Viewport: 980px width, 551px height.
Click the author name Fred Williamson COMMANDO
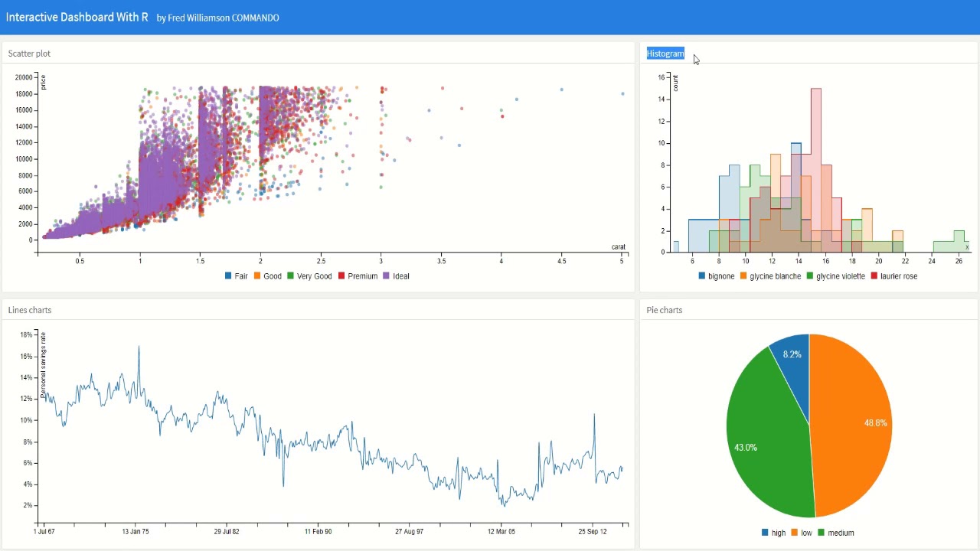224,18
